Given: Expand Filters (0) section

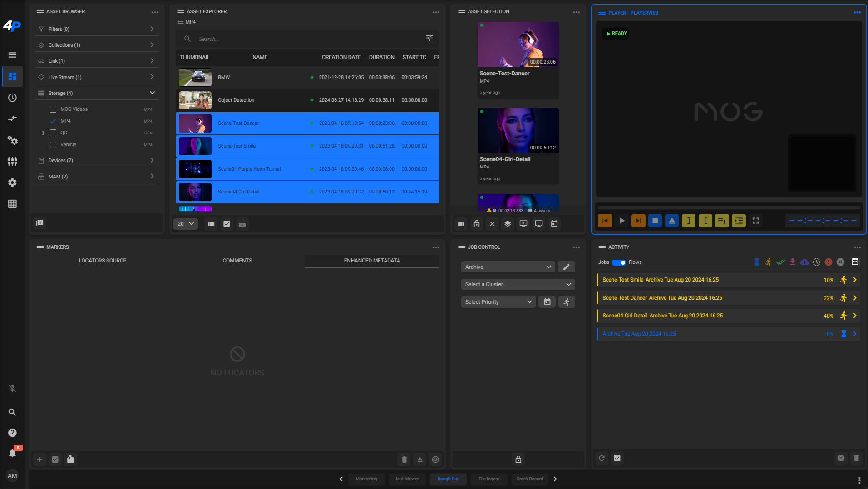Looking at the screenshot, I should pos(97,29).
